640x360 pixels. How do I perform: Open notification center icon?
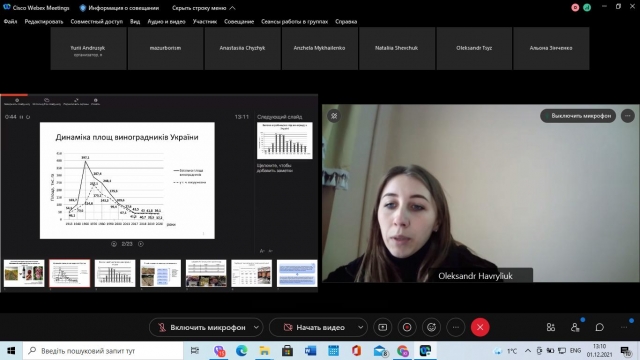point(626,351)
